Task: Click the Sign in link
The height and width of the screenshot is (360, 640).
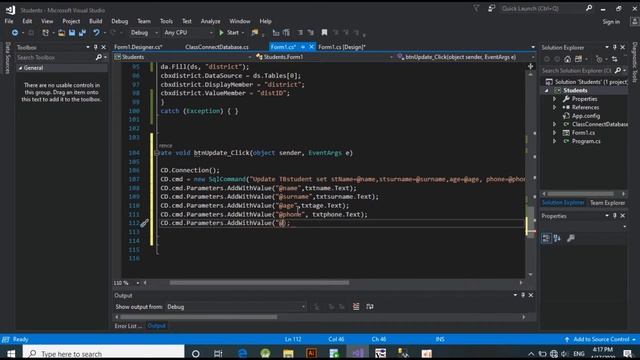Action: point(611,22)
